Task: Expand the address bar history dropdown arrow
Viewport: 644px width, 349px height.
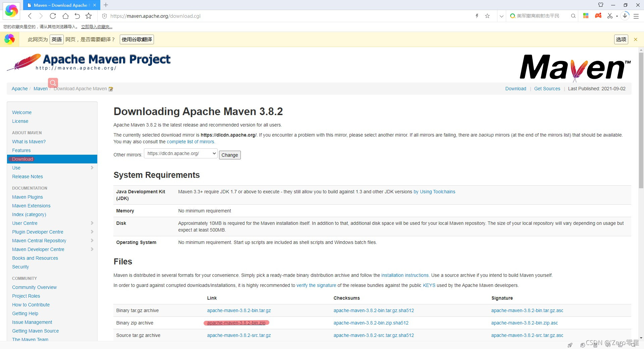Action: coord(501,16)
